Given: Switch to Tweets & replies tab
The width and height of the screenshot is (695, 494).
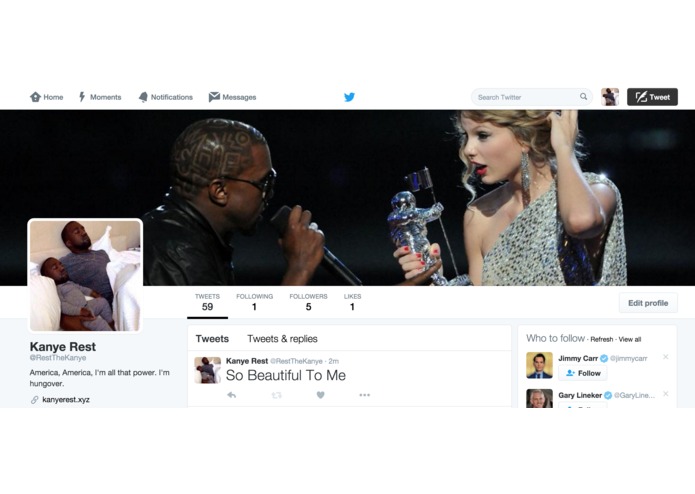Looking at the screenshot, I should 282,339.
